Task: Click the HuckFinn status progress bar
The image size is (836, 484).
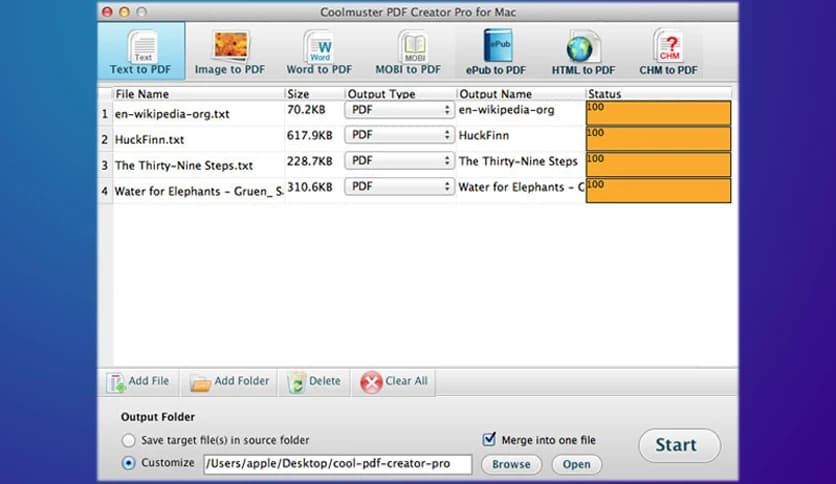Action: tap(658, 139)
